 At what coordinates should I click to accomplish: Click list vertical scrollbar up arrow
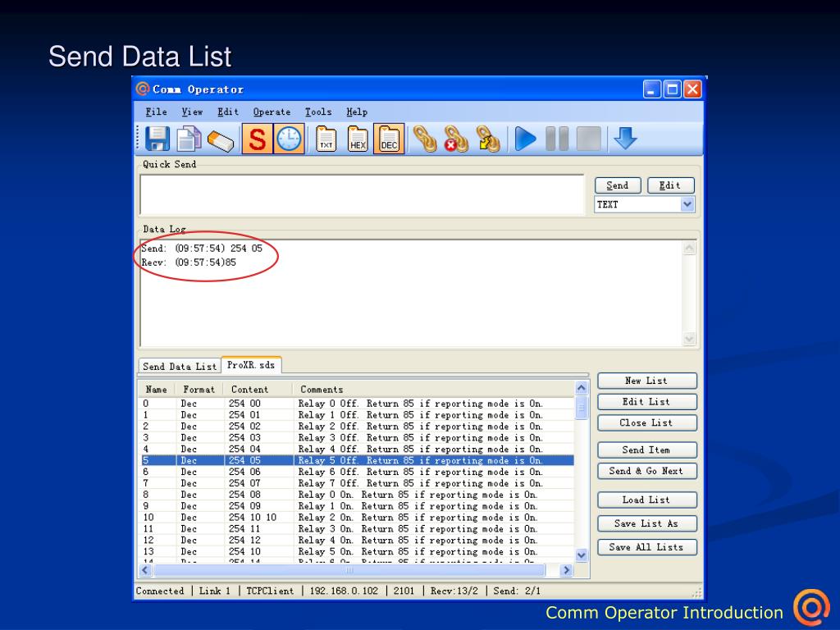582,388
